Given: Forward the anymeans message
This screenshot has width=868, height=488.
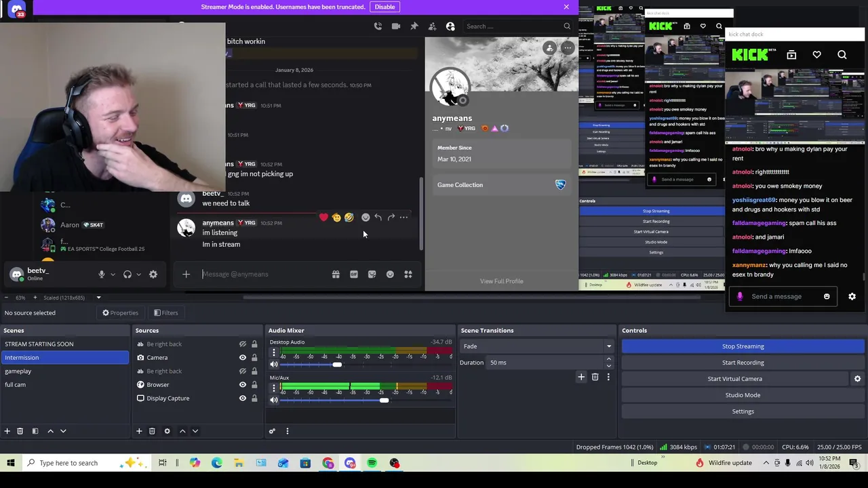Looking at the screenshot, I should pos(391,218).
